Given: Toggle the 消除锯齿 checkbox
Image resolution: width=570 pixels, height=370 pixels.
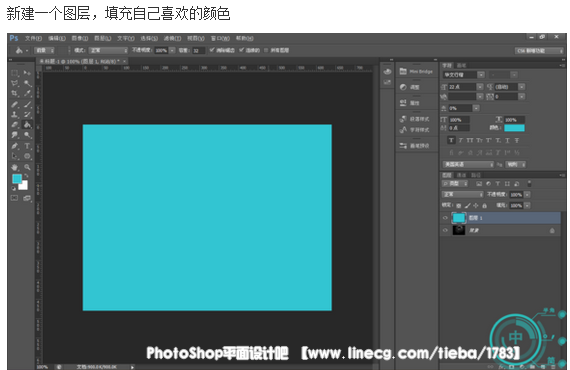Looking at the screenshot, I should (212, 50).
